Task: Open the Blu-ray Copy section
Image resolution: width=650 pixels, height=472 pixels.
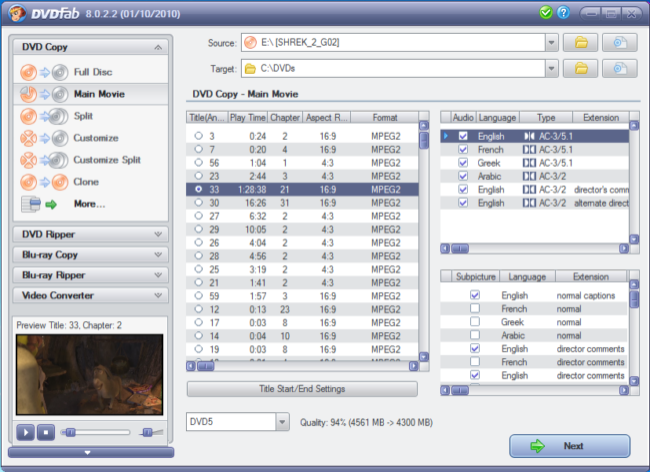Action: click(90, 254)
